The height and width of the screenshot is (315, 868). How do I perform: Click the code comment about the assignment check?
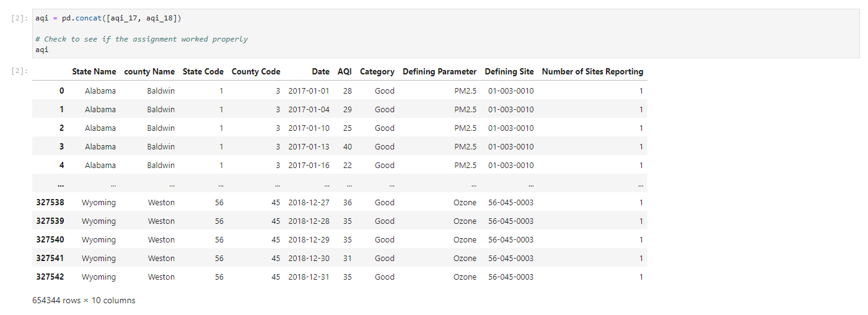pyautogui.click(x=141, y=39)
